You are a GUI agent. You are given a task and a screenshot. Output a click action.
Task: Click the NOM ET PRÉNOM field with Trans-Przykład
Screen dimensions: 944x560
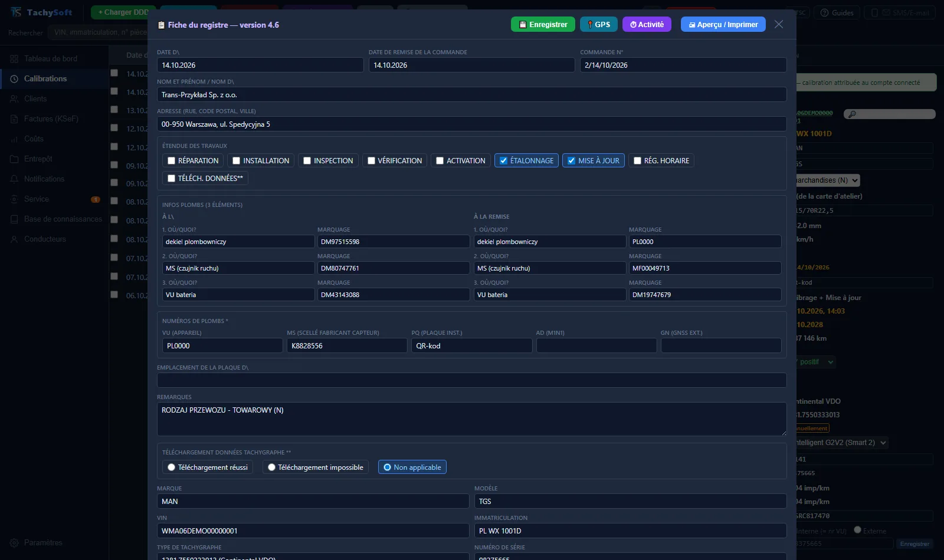471,95
